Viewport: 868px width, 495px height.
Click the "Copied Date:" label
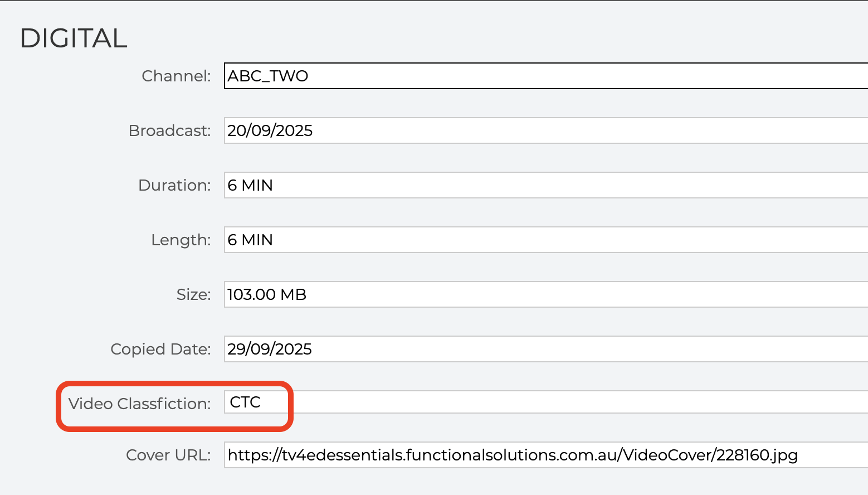pyautogui.click(x=160, y=349)
